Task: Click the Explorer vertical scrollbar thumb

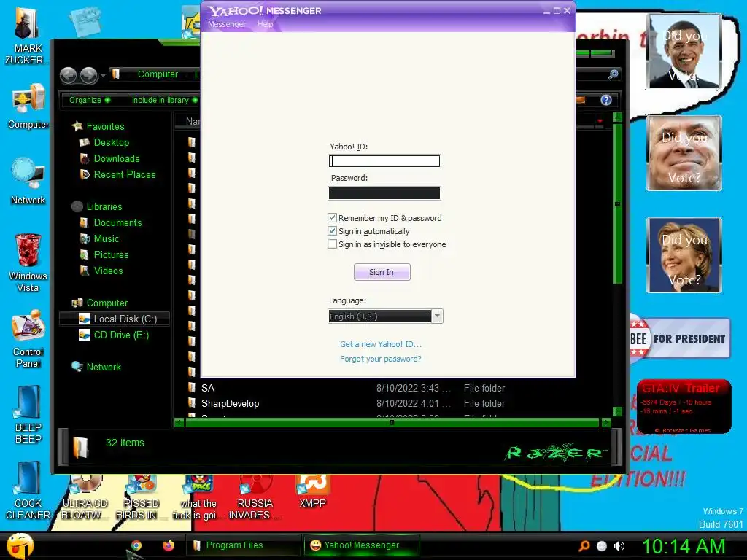Action: pos(617,204)
